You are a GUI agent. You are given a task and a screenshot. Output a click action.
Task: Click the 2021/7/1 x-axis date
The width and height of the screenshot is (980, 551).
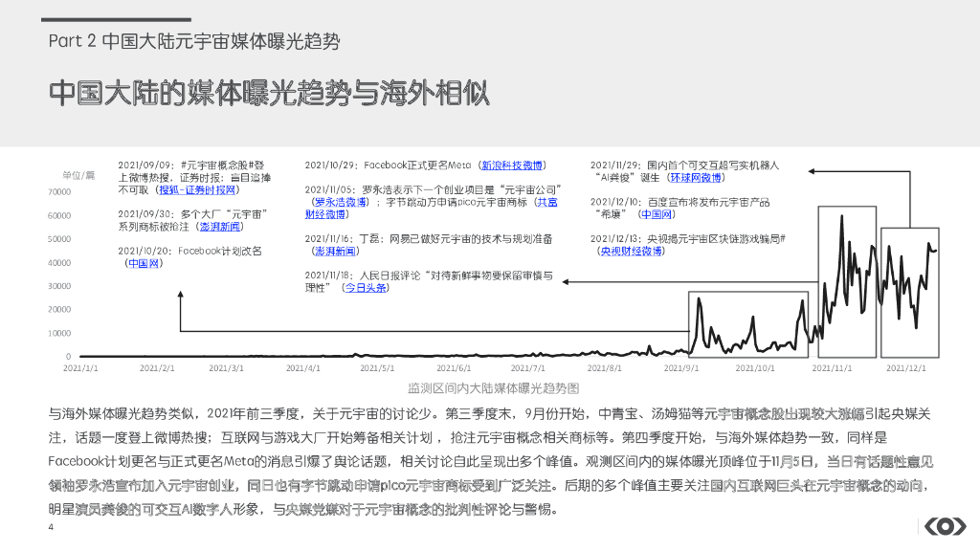tap(527, 368)
